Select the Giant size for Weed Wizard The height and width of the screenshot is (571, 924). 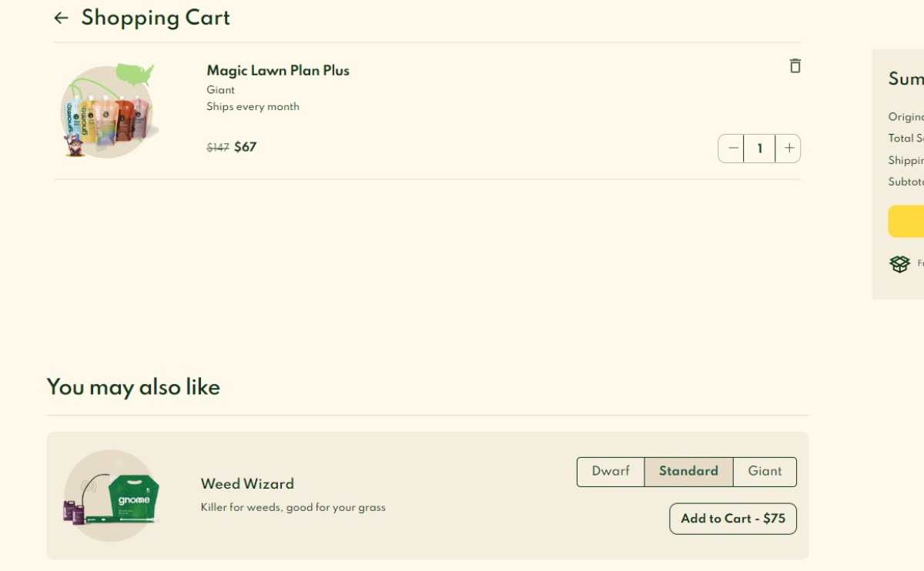click(x=765, y=472)
